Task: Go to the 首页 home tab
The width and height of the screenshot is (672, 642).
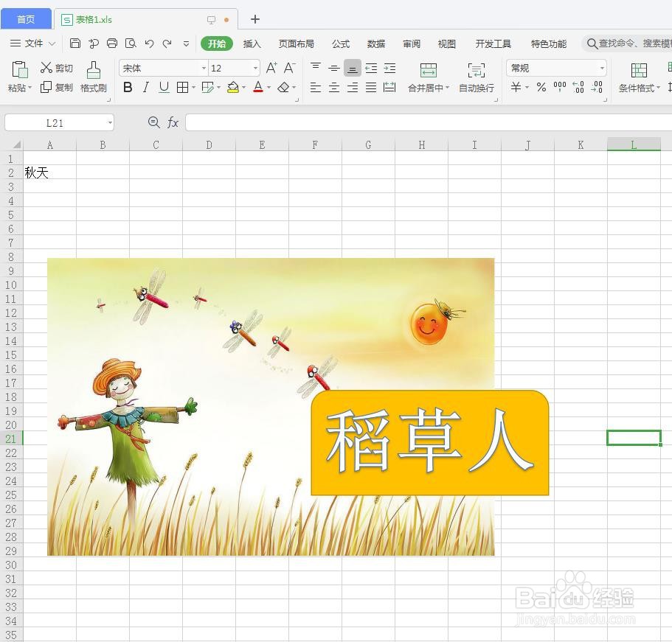Action: [x=26, y=19]
